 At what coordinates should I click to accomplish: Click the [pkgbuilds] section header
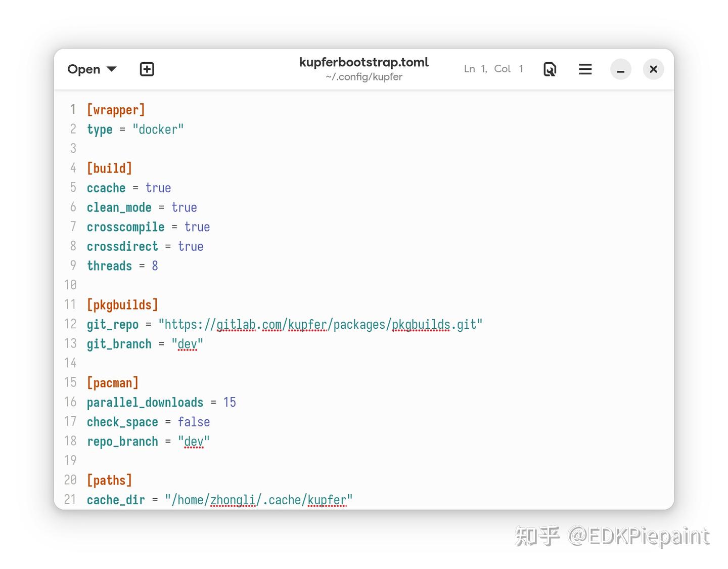122,304
